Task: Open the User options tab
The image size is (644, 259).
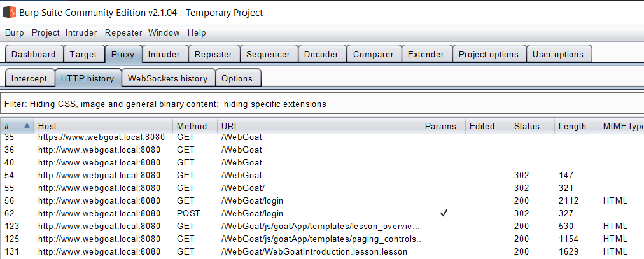Action: point(557,54)
